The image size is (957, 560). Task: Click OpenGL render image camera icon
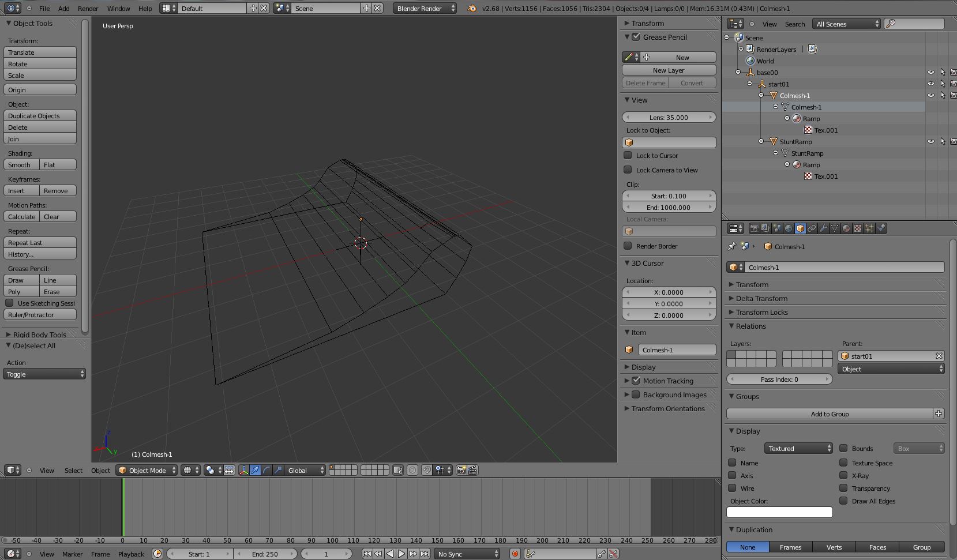coord(461,470)
